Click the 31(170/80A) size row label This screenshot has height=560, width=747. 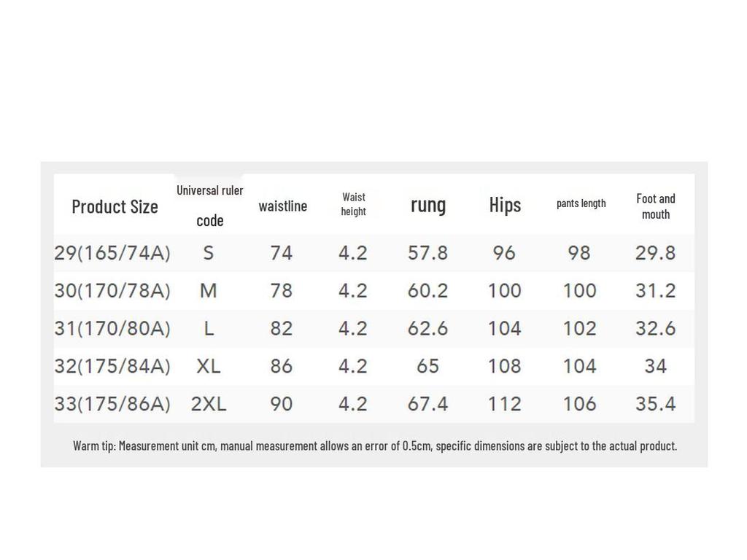click(112, 329)
